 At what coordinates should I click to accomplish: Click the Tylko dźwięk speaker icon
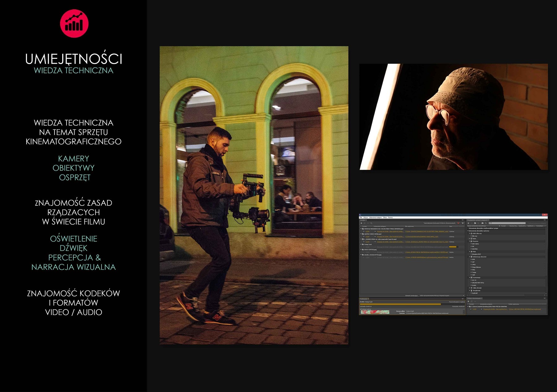(x=472, y=288)
